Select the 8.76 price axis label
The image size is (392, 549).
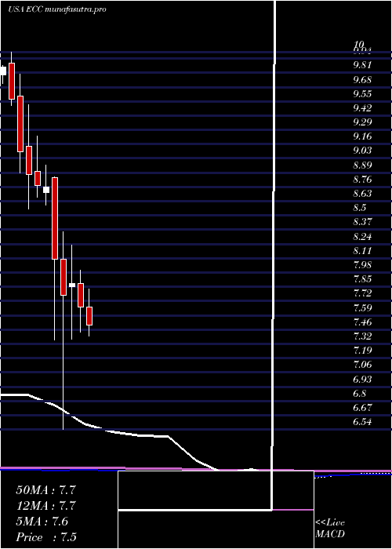tap(362, 180)
